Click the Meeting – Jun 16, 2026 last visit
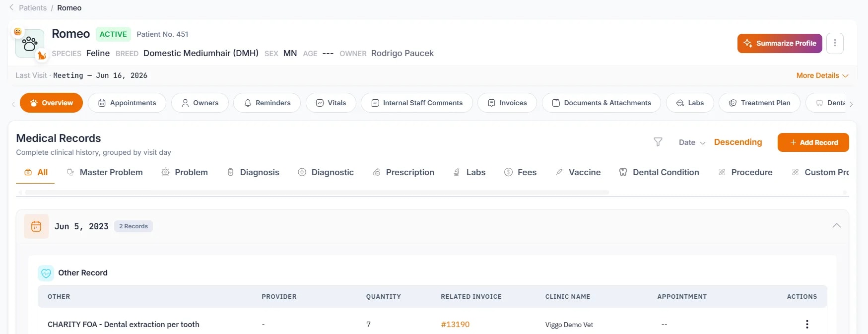The image size is (868, 334). point(100,75)
